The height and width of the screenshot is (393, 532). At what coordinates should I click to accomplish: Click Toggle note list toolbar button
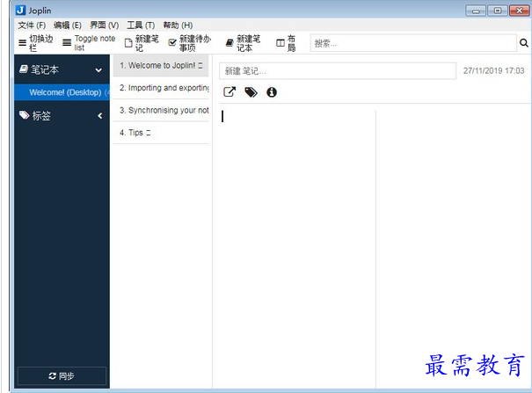[89, 43]
